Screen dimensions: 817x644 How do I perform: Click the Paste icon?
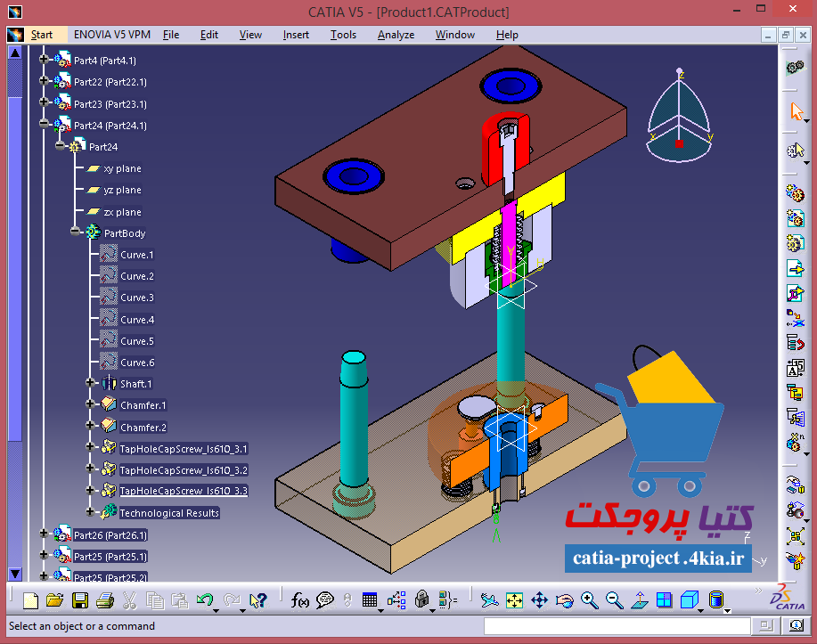point(180,600)
